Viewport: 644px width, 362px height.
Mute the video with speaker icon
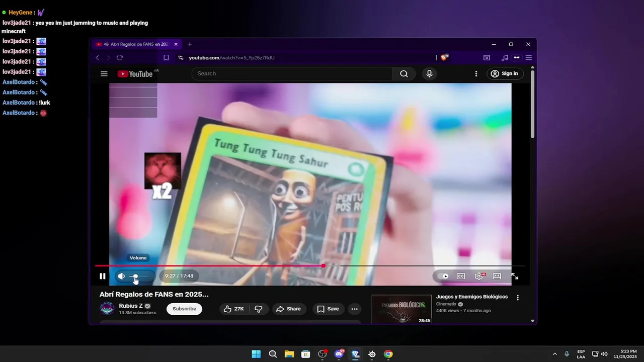[121, 276]
